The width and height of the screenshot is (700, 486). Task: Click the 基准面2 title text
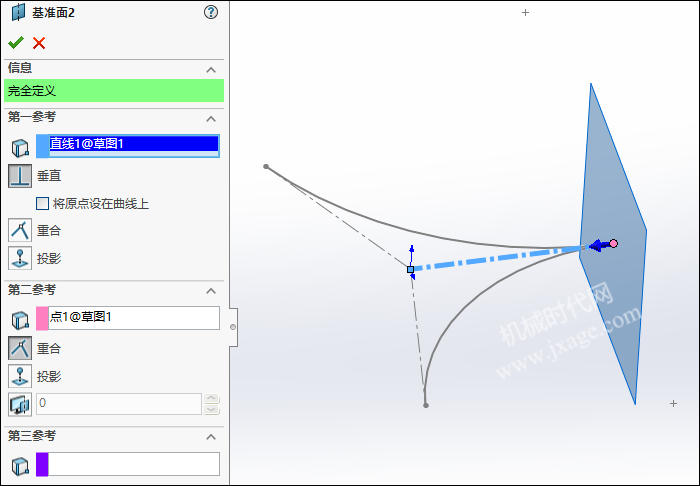click(53, 13)
